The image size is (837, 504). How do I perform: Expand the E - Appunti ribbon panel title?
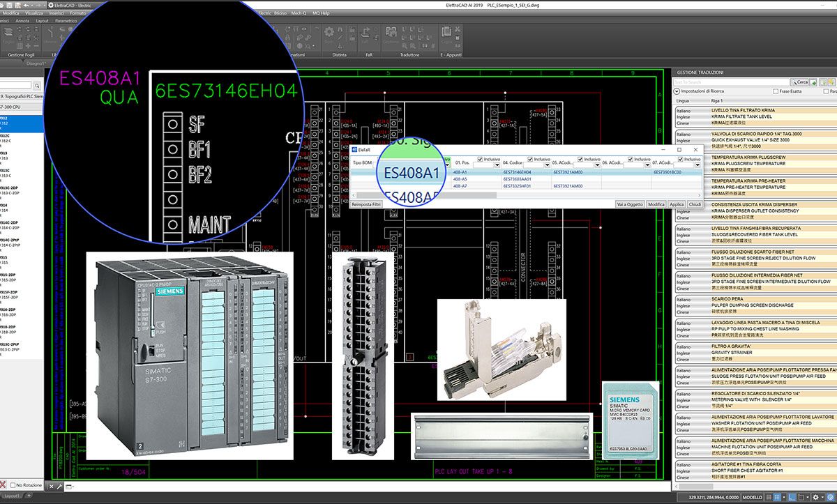451,54
